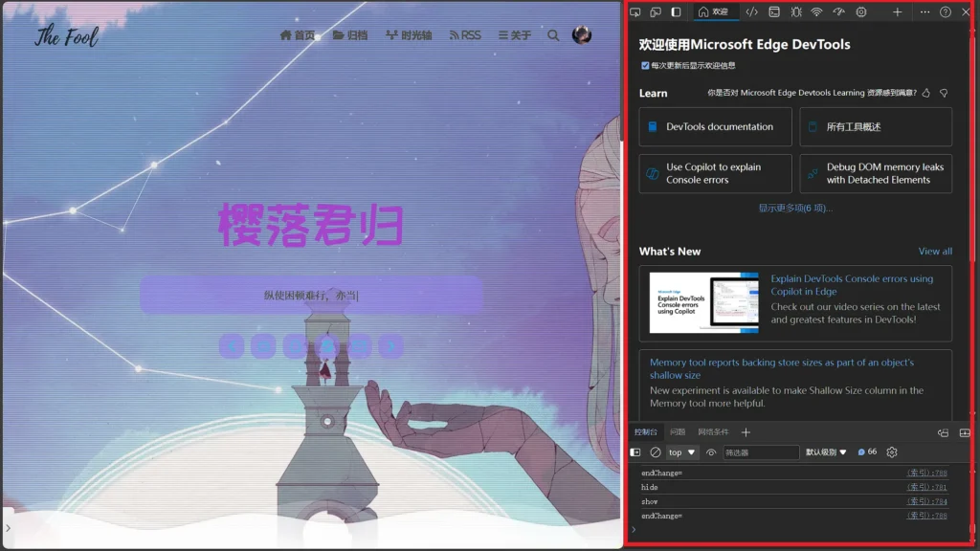Image resolution: width=980 pixels, height=551 pixels.
Task: Switch to the 问题 quick view tab
Action: 678,432
